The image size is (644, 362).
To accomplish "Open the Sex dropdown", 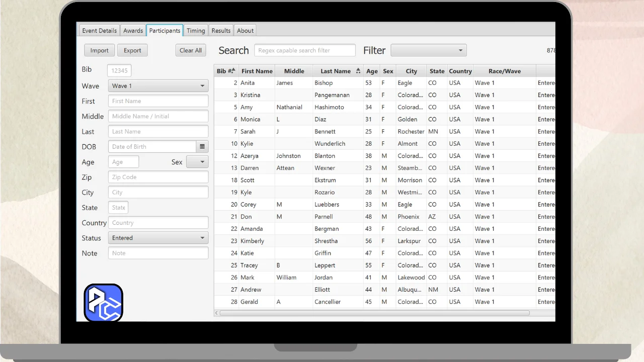I will pyautogui.click(x=197, y=162).
